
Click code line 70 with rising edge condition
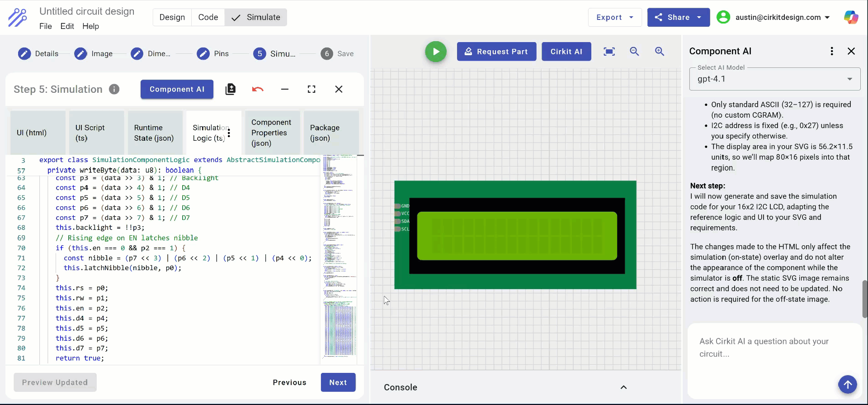coord(121,248)
